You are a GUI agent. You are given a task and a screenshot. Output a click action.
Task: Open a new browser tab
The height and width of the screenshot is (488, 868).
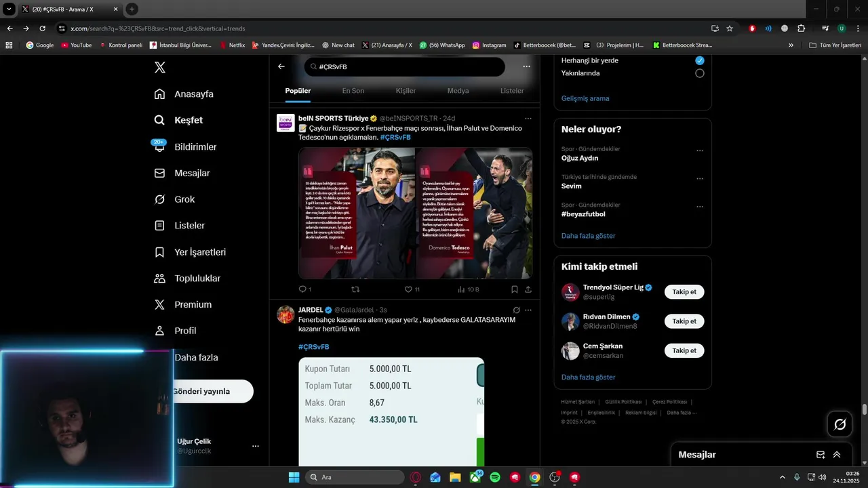tap(132, 9)
